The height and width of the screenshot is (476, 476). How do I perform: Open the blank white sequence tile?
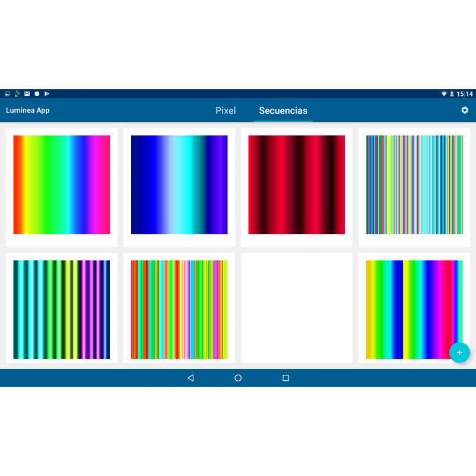(x=296, y=308)
